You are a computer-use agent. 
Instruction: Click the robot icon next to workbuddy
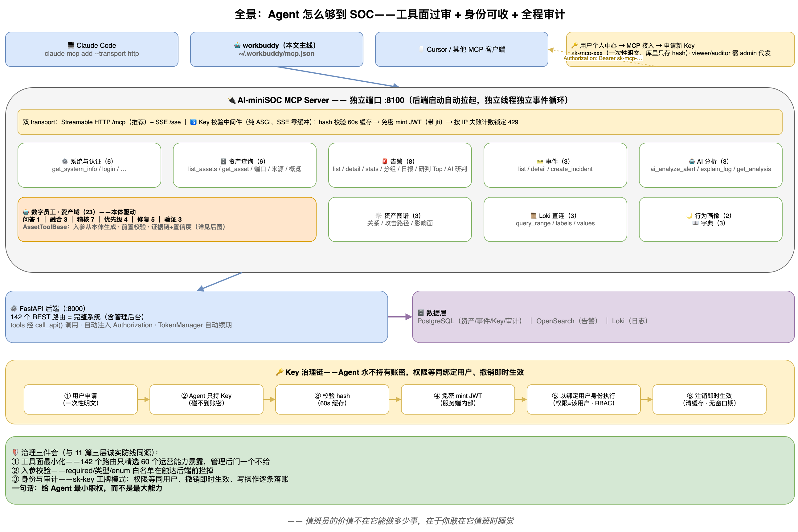click(x=237, y=45)
